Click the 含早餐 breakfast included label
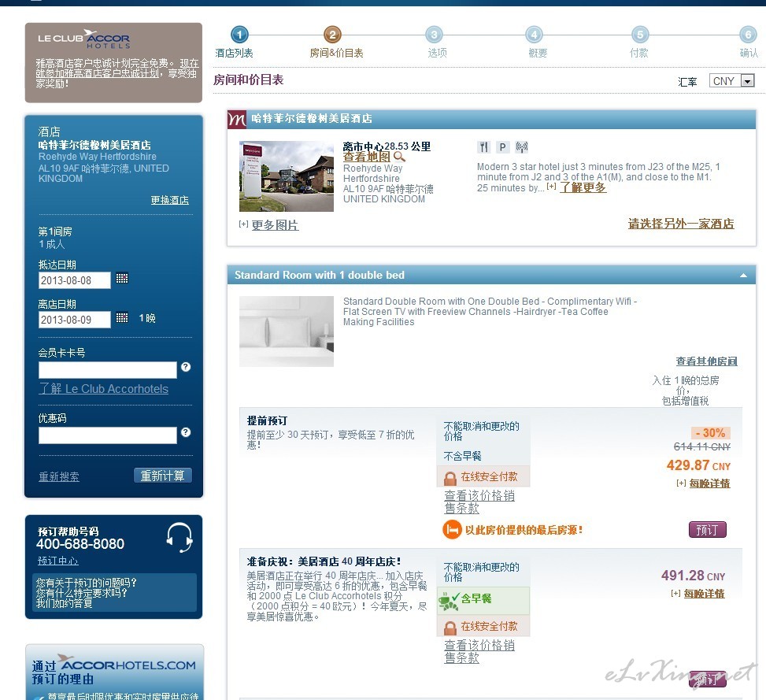The width and height of the screenshot is (766, 700). tap(476, 599)
